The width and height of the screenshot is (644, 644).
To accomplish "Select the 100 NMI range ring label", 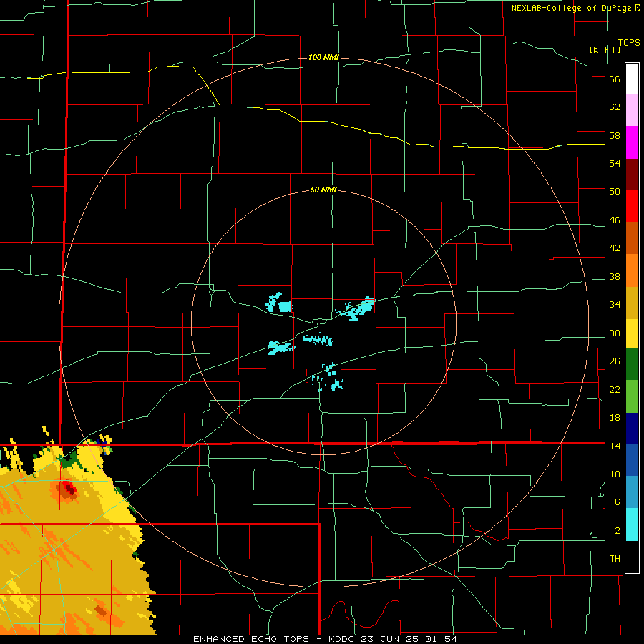I will click(x=323, y=57).
